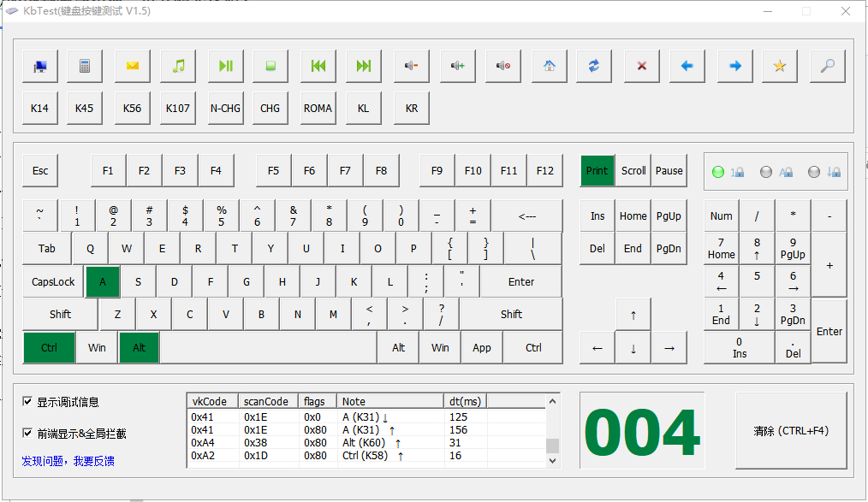Viewport: 868px width, 502px height.
Task: Click the log list scroll up arrow
Action: 552,401
